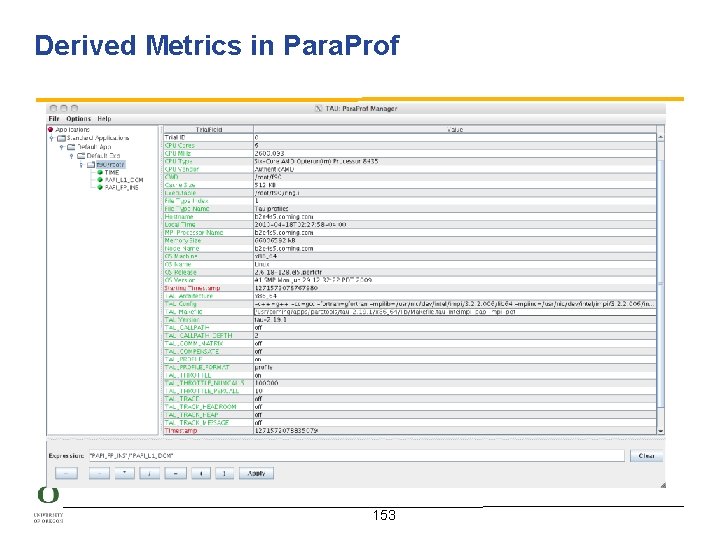Select the red Timestamp field at bottom
Image resolution: width=720 pixels, height=540 pixels.
(x=208, y=431)
